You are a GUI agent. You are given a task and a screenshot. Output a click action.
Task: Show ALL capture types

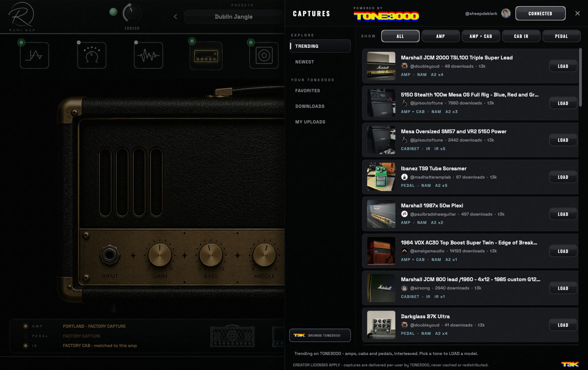400,36
